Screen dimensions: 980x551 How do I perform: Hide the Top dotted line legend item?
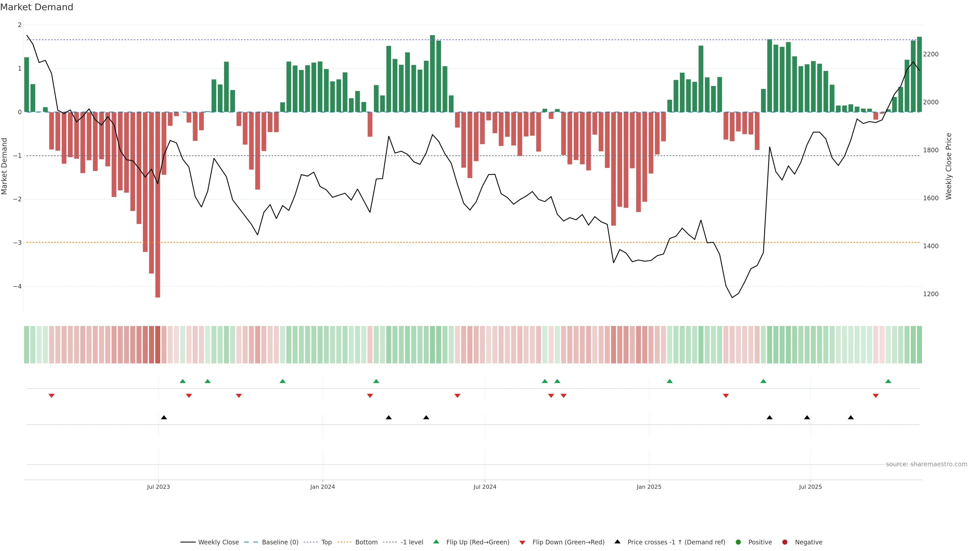(326, 542)
